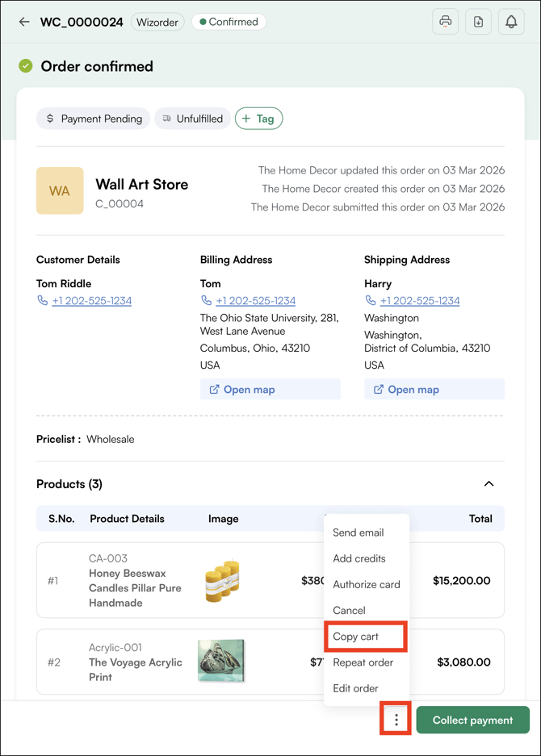Image resolution: width=541 pixels, height=756 pixels.
Task: Click the Unfulfilled status chip
Action: pos(192,119)
